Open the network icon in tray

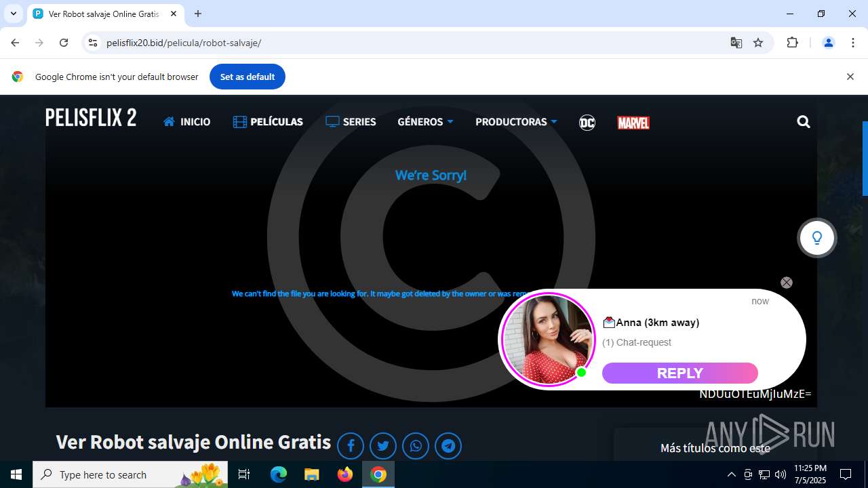764,474
